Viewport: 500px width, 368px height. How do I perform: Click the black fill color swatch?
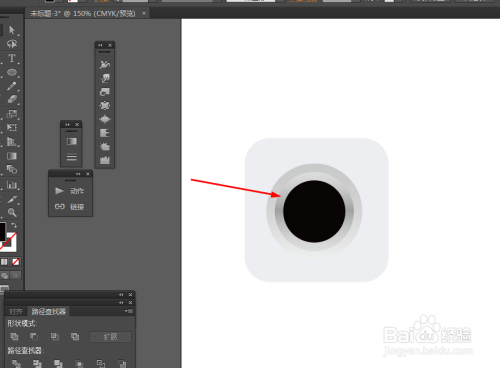click(2, 231)
